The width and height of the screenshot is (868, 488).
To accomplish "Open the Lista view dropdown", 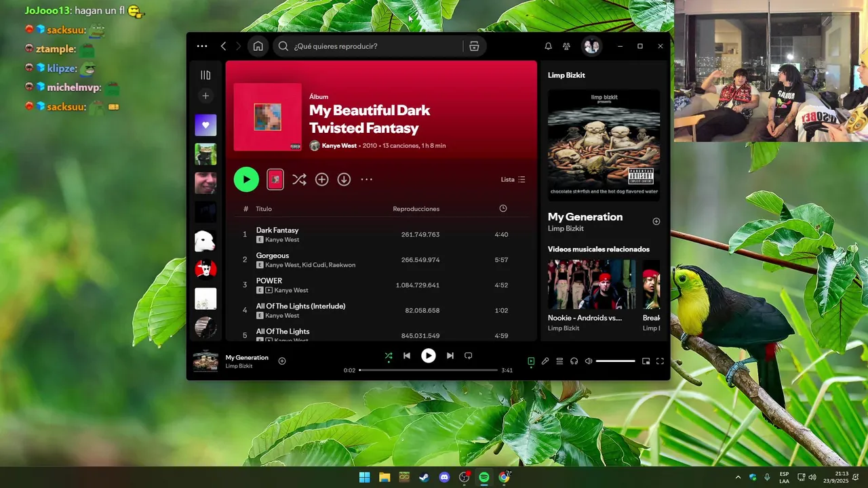I will click(x=513, y=180).
